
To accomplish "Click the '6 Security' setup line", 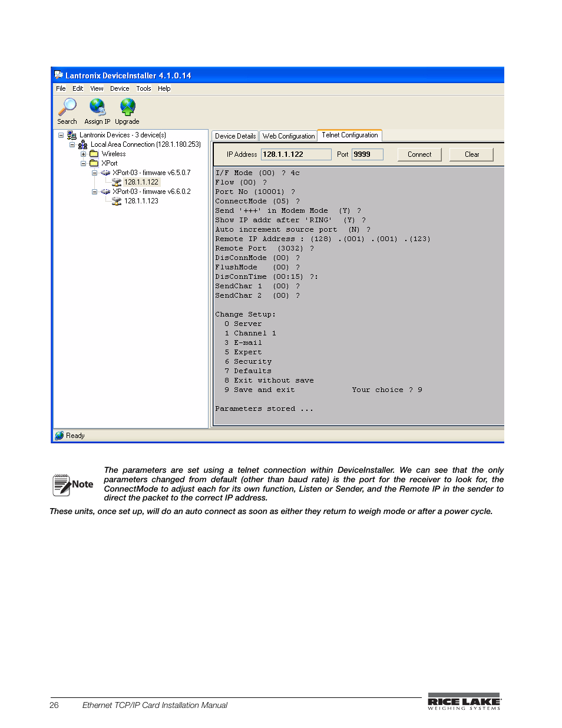I will [x=248, y=361].
